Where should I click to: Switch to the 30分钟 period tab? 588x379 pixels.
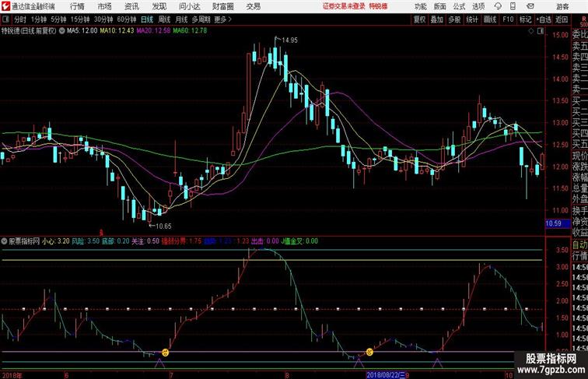103,19
